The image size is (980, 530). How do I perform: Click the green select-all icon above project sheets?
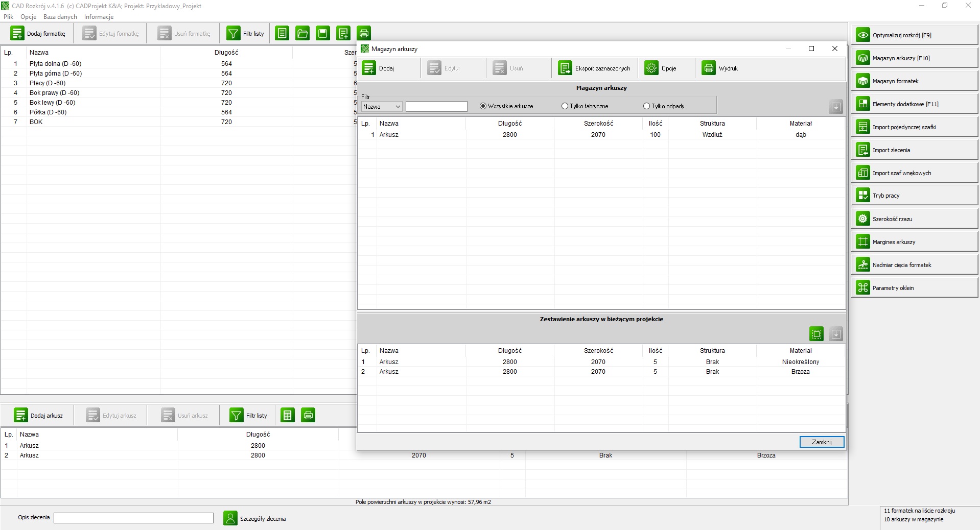click(816, 334)
